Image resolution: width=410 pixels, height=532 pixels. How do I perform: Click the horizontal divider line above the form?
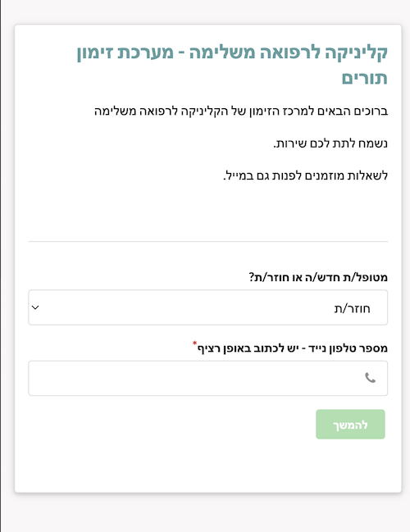(x=207, y=242)
